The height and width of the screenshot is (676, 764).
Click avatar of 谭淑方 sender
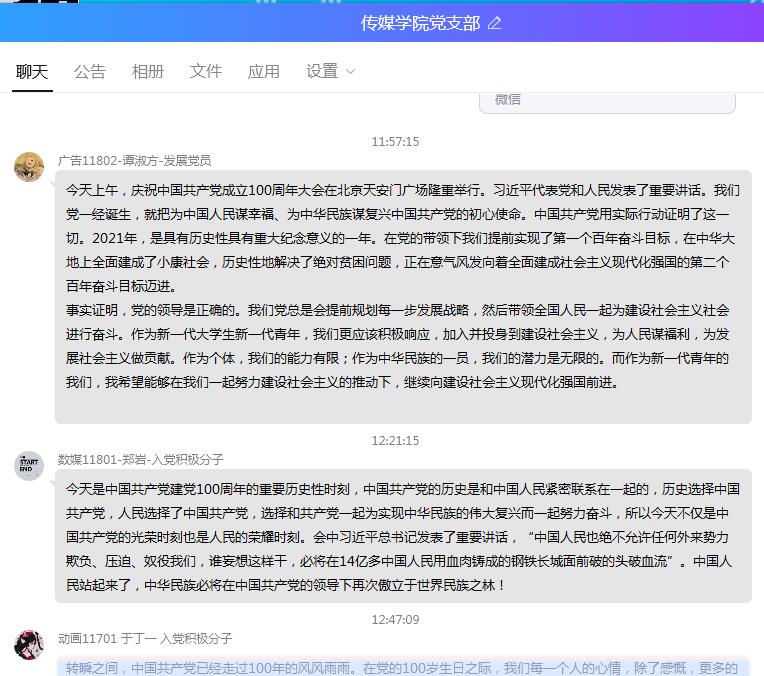coord(29,167)
